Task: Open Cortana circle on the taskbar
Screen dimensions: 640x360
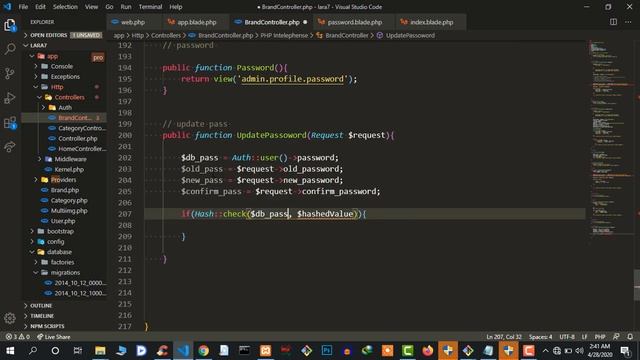Action: (55, 351)
